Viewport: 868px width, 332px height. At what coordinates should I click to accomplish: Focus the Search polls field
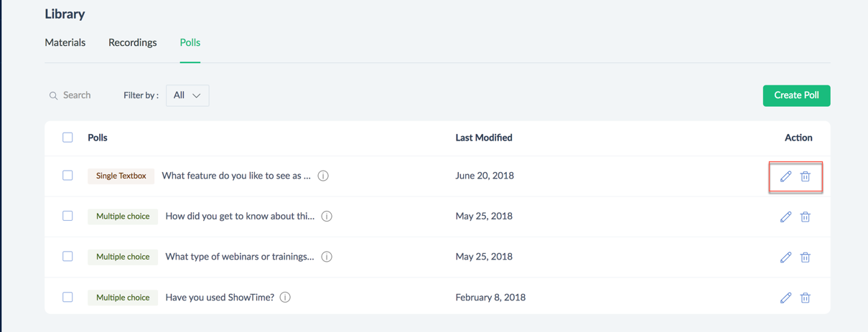pyautogui.click(x=78, y=95)
